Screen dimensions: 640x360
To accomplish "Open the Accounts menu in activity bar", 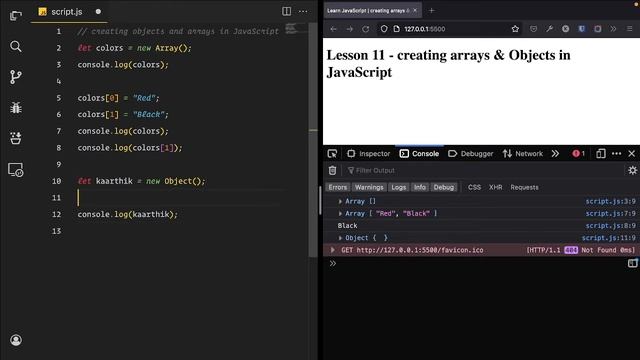I will tap(16, 340).
